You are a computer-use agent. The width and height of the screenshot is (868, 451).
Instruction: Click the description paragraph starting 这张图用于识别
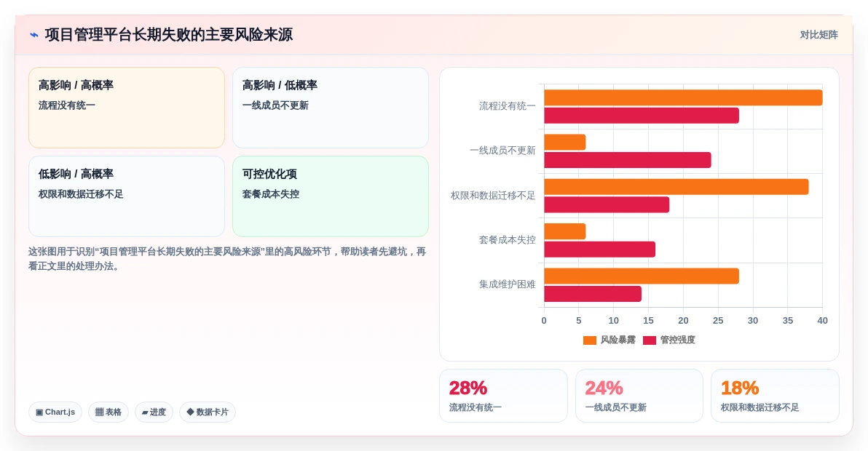(227, 259)
